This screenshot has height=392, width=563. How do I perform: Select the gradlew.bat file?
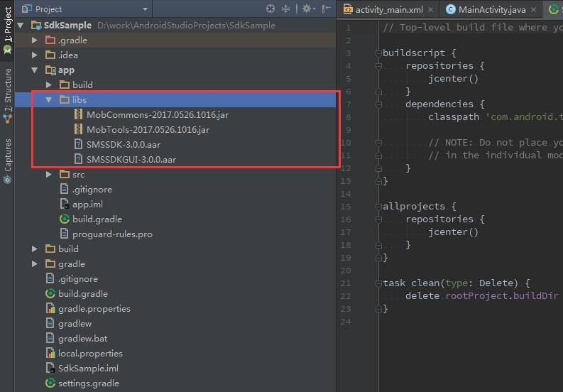[83, 339]
